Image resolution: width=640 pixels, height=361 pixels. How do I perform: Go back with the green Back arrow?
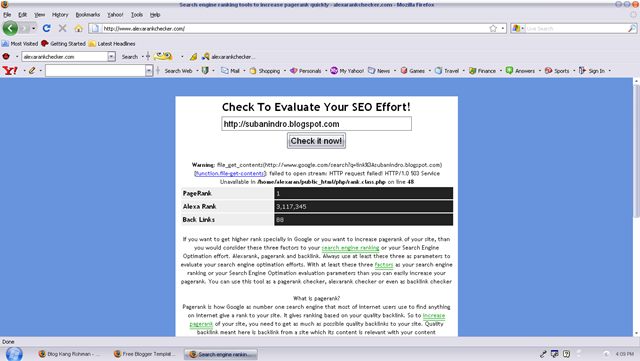tap(10, 28)
